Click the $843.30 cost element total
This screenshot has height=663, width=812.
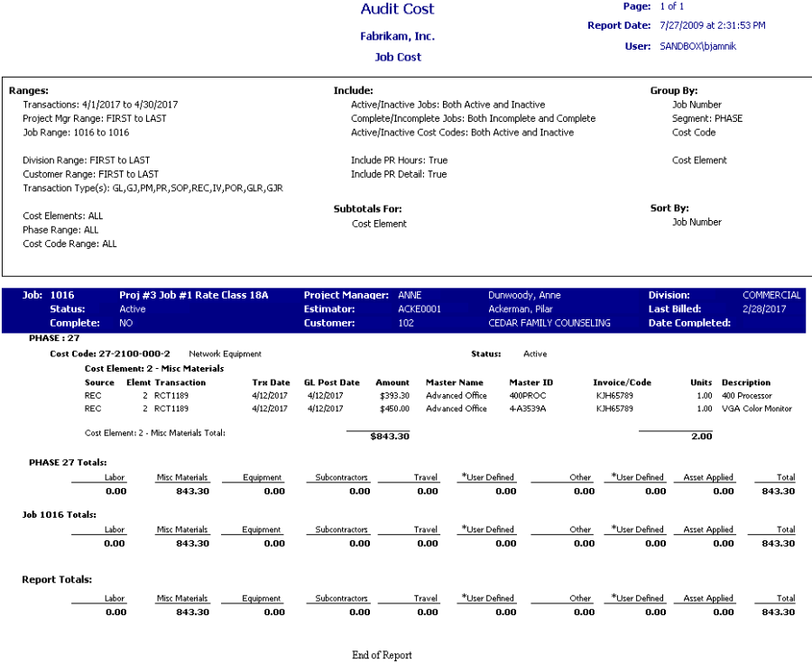pos(390,437)
